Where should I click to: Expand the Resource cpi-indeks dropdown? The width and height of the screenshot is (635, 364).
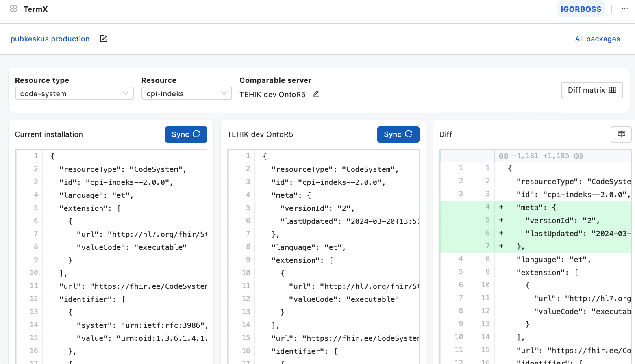[x=186, y=93]
